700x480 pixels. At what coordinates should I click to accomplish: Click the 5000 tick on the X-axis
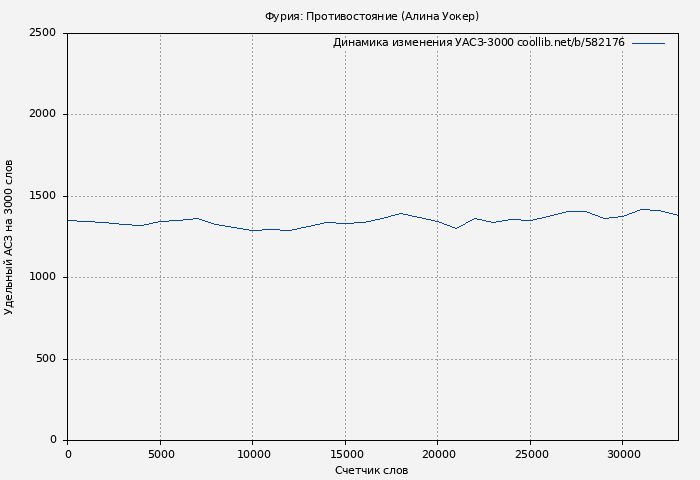[160, 454]
